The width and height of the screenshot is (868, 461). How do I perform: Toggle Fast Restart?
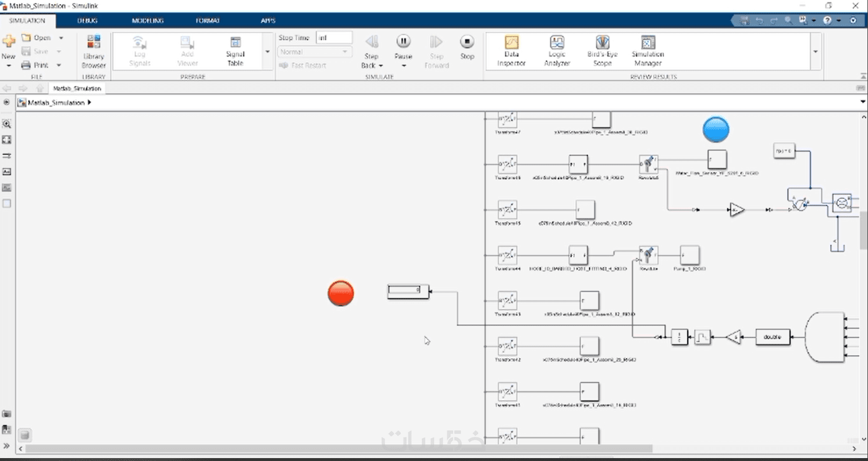[x=302, y=65]
